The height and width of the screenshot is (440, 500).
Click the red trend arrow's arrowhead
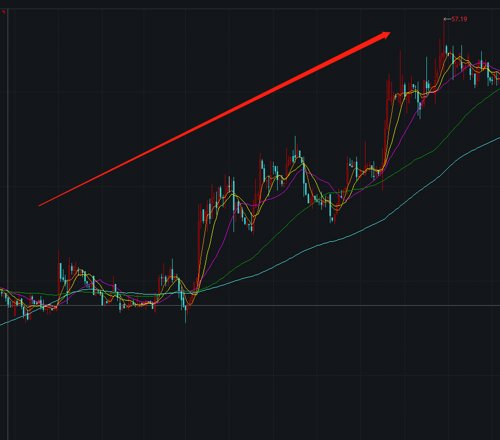click(x=385, y=35)
